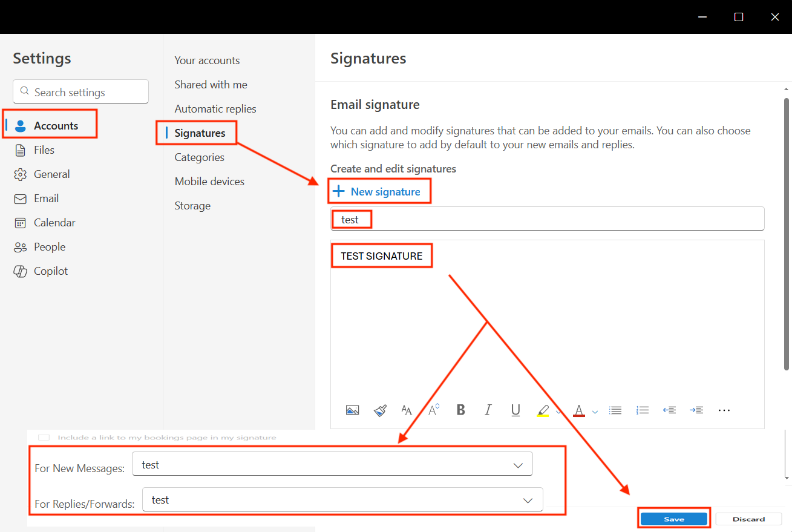
Task: Open the For New Messages dropdown
Action: [517, 464]
